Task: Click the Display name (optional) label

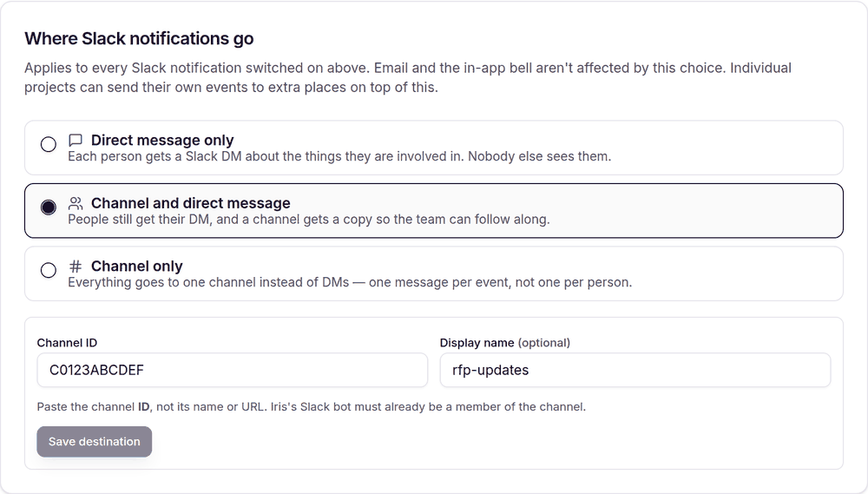Action: [x=505, y=343]
